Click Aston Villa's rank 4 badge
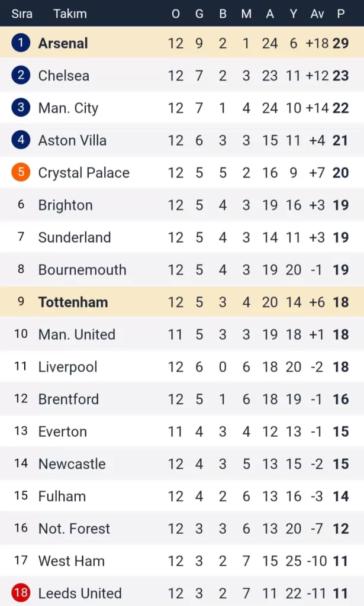The height and width of the screenshot is (606, 364). pos(21,140)
